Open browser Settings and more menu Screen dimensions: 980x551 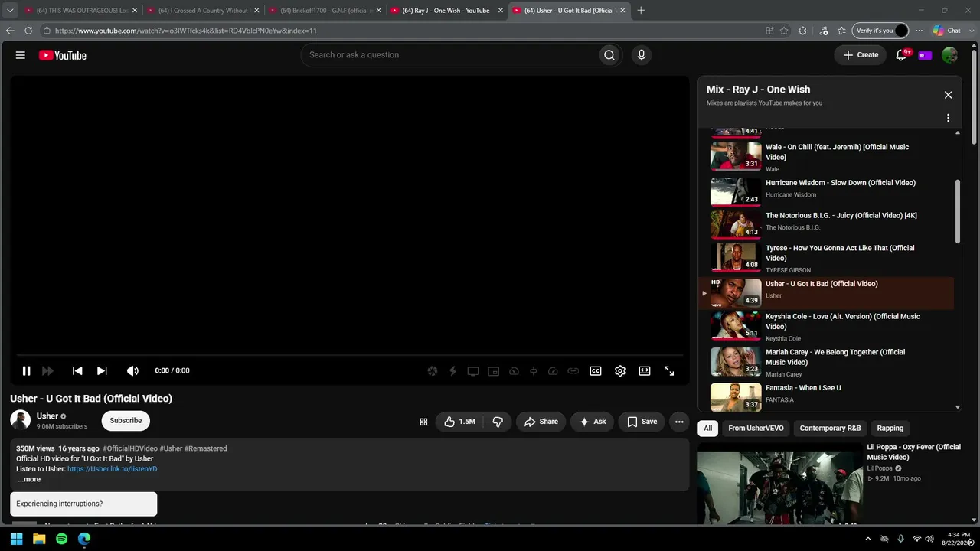[x=920, y=31]
